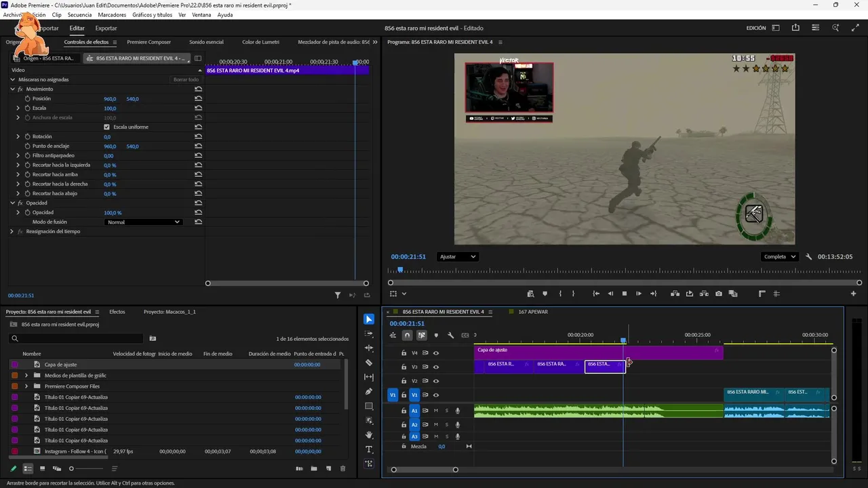Open the Modo de fusión Normal dropdown
Viewport: 868px width, 488px height.
pos(144,222)
